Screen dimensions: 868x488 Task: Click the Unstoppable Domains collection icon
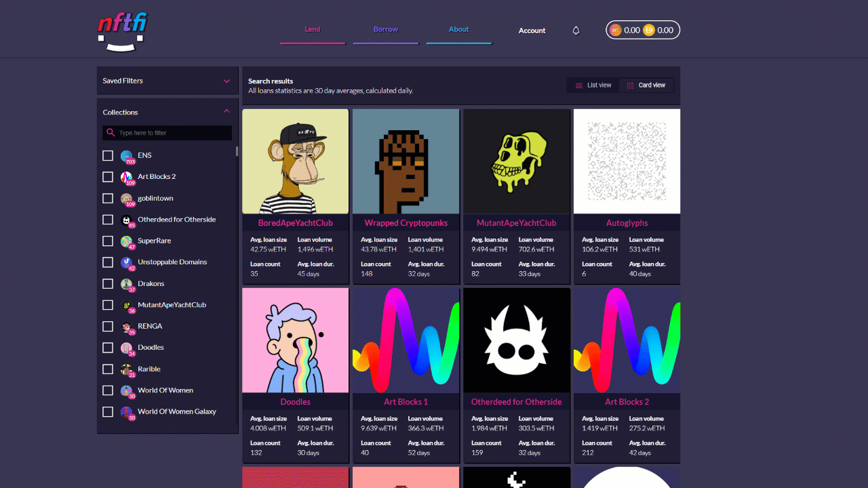pos(127,263)
